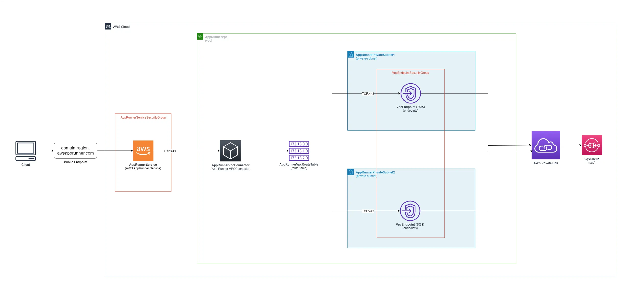Click the lock icon of AppRunnerPrivateSubnet1
644x294 pixels.
351,54
